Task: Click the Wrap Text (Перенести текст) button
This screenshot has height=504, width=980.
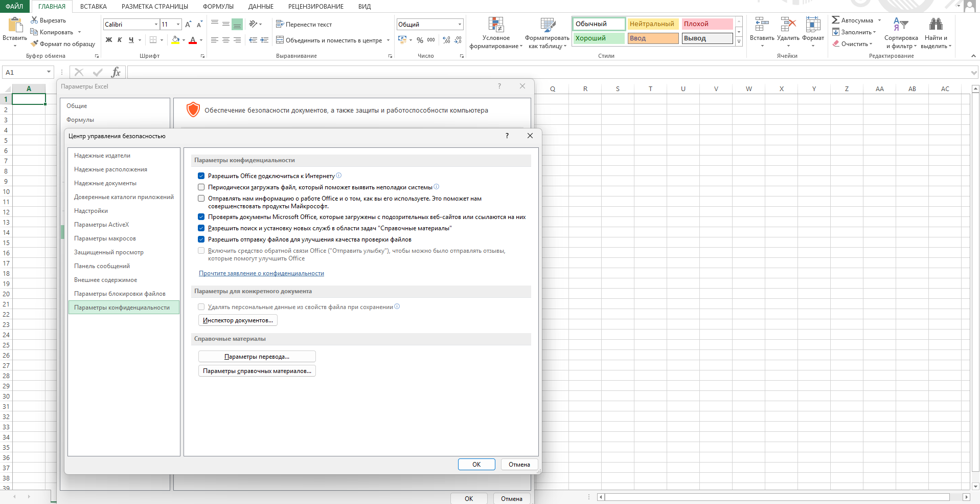Action: [x=304, y=24]
